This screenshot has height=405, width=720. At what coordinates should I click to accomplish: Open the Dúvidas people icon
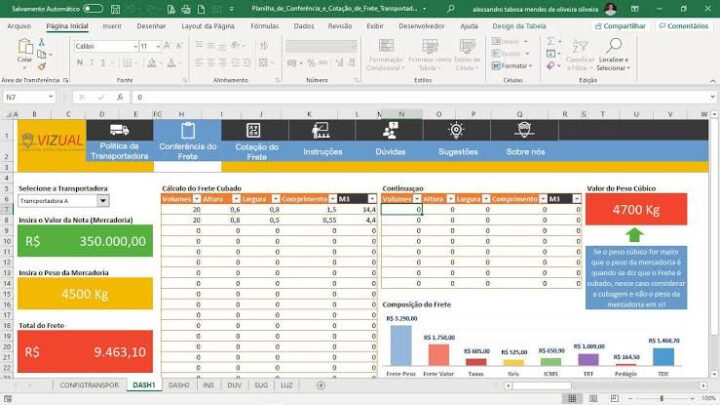[x=389, y=130]
